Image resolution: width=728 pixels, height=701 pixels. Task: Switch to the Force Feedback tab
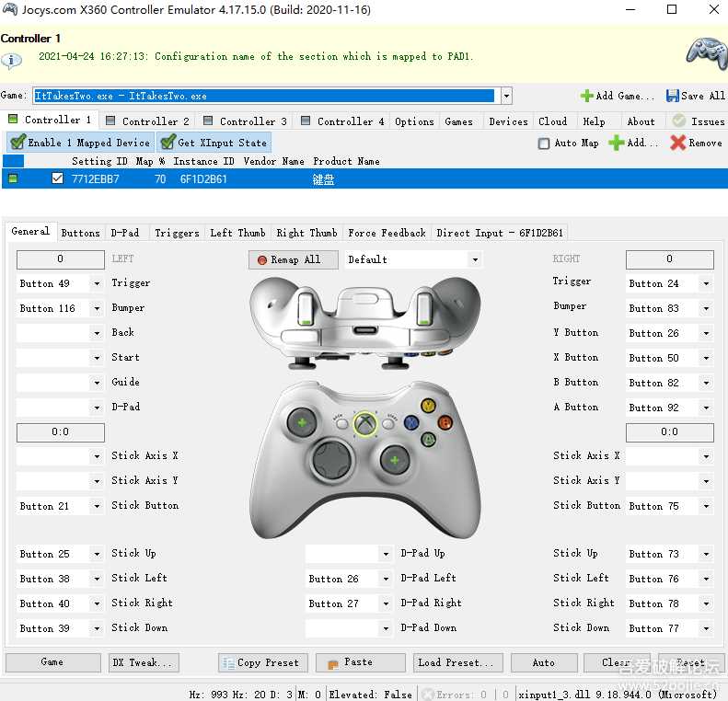pos(387,233)
